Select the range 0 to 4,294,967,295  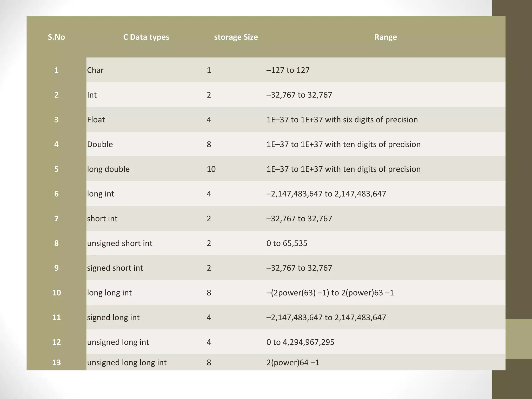[300, 342]
